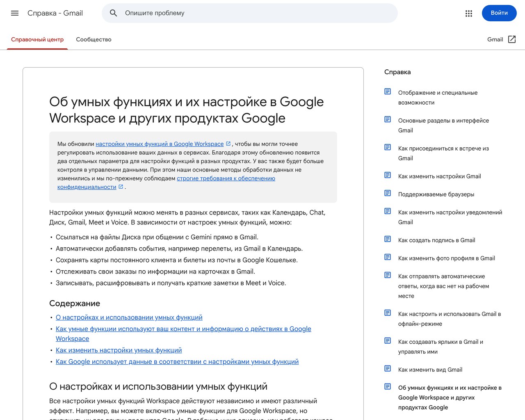Click article icon beside 'Об умных функциях' sidebar entry

coord(388,387)
